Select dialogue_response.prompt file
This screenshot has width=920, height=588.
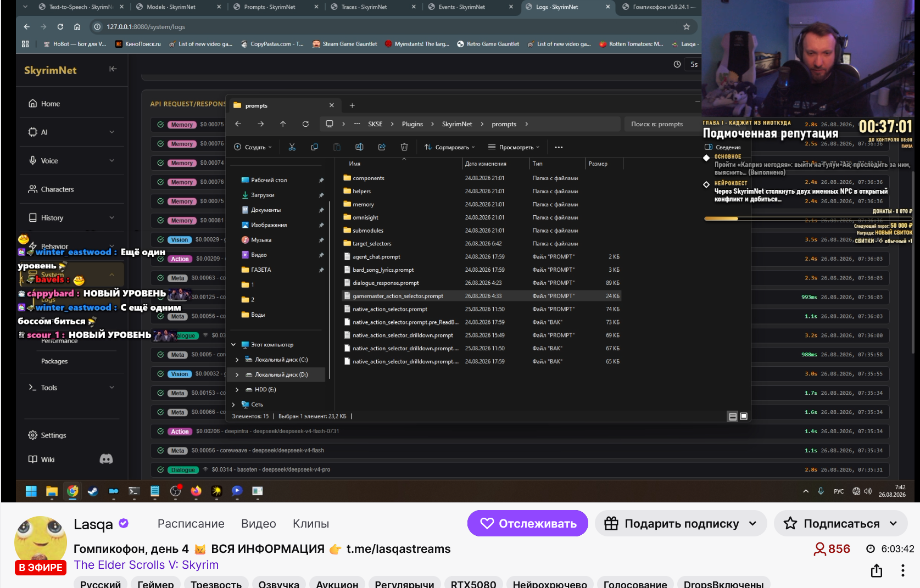(x=482, y=283)
